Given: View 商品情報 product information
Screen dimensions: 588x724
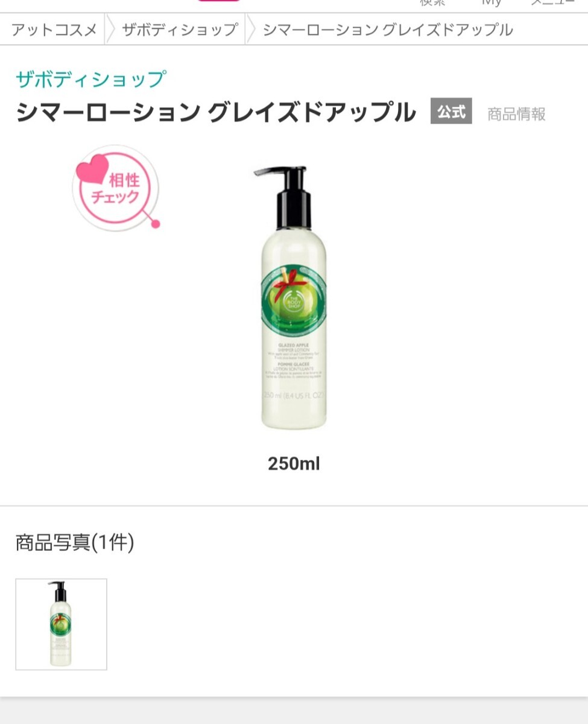Looking at the screenshot, I should 516,113.
